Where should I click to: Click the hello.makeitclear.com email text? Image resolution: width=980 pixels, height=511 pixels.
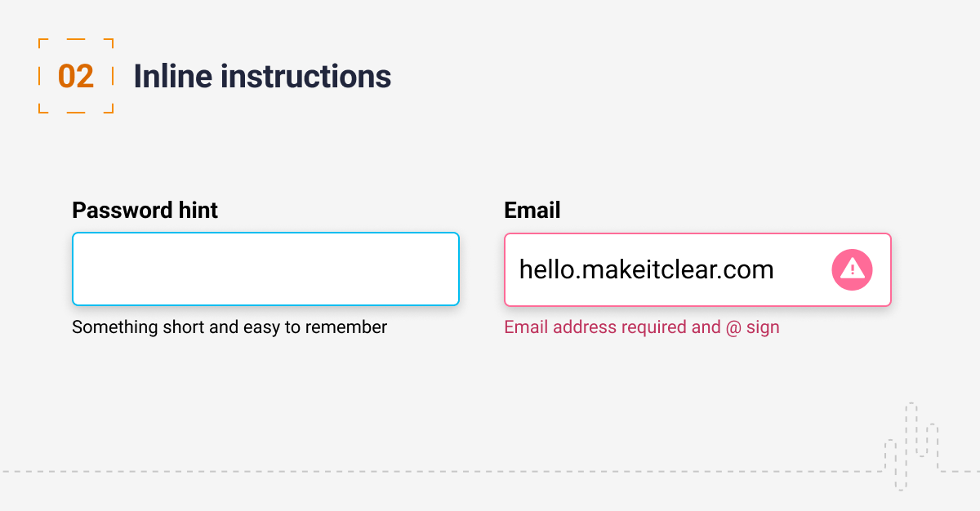click(646, 269)
